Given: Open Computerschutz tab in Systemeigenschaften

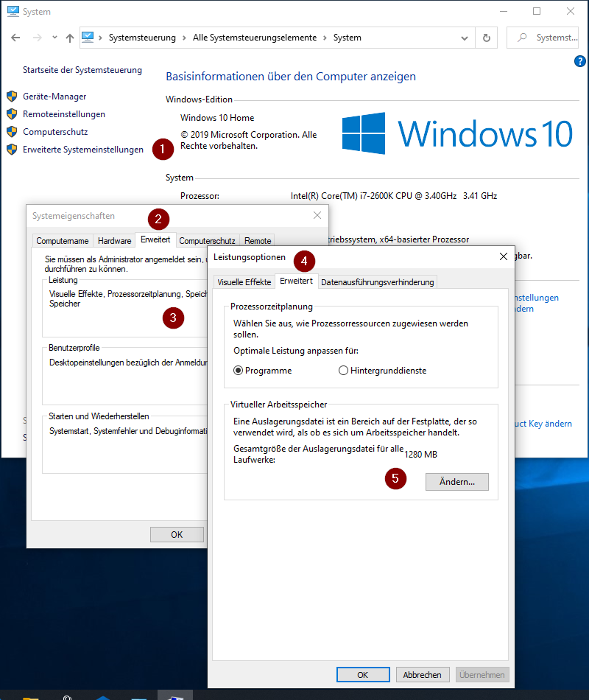Looking at the screenshot, I should (x=207, y=241).
